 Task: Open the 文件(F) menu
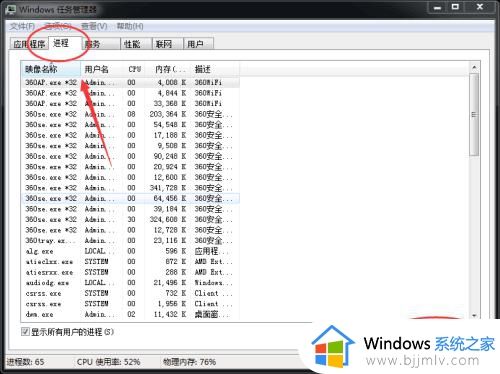22,26
